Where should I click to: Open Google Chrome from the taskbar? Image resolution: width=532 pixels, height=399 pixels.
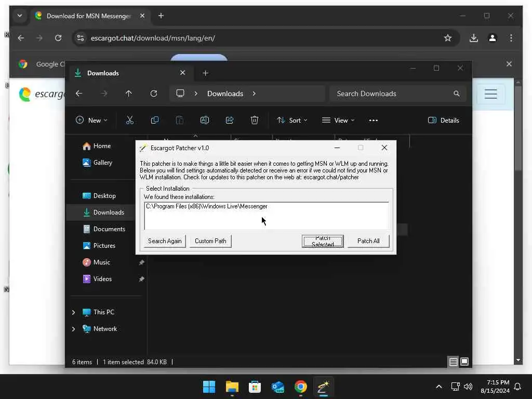(x=301, y=387)
